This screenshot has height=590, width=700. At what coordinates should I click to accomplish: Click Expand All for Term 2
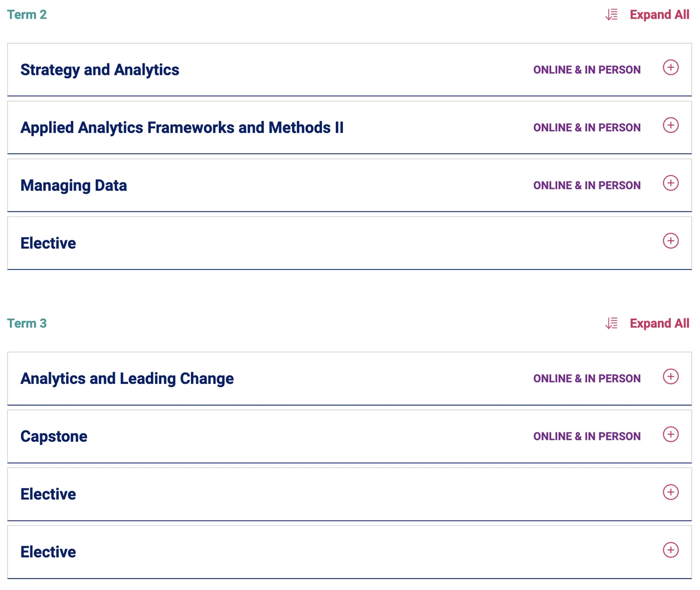pyautogui.click(x=659, y=15)
